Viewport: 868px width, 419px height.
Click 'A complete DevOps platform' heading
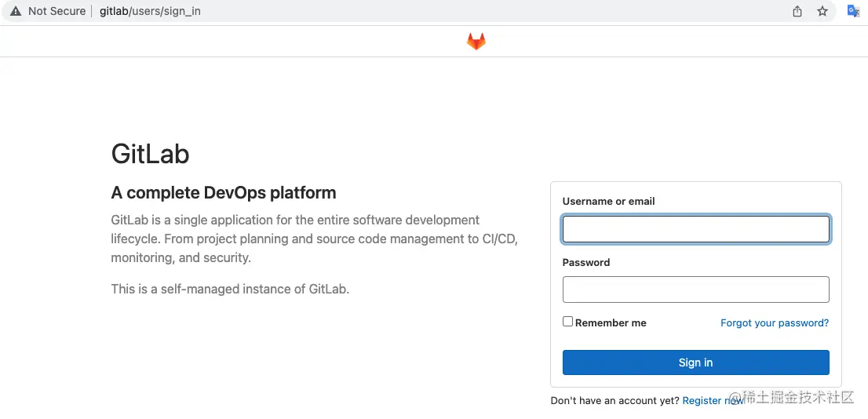coord(224,192)
